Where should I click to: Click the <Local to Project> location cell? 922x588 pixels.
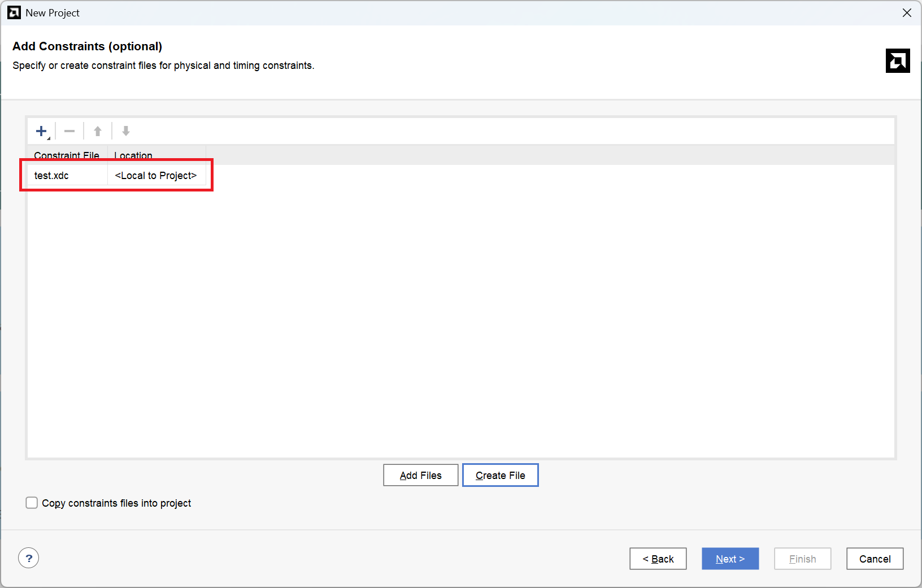click(156, 176)
